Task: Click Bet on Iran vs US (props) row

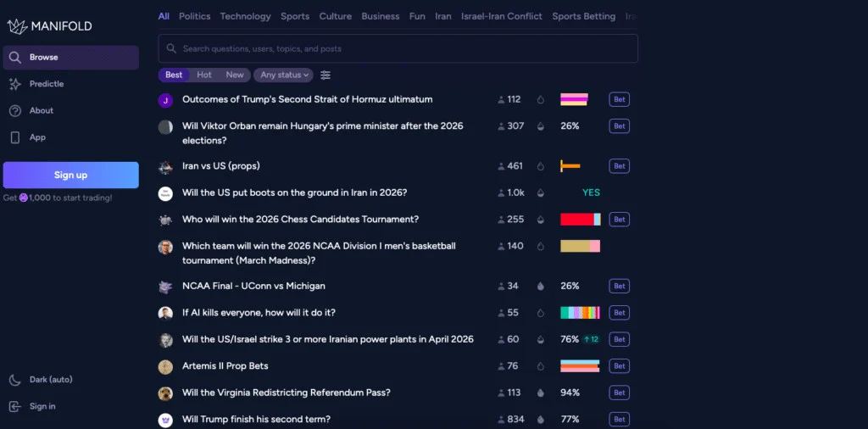Action: click(x=620, y=166)
